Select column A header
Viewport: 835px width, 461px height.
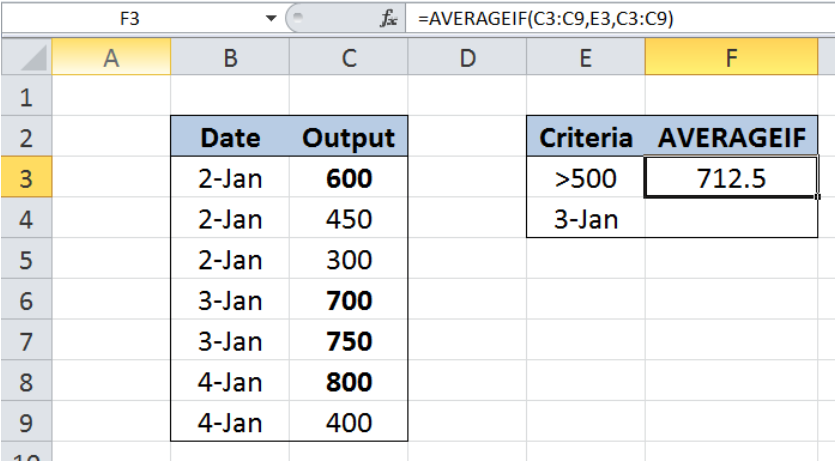111,59
